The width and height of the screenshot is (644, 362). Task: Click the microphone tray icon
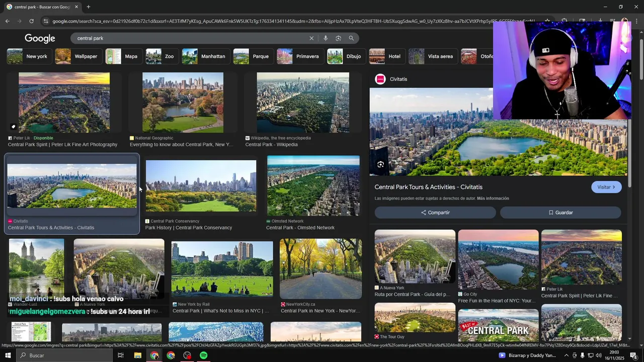(583, 355)
